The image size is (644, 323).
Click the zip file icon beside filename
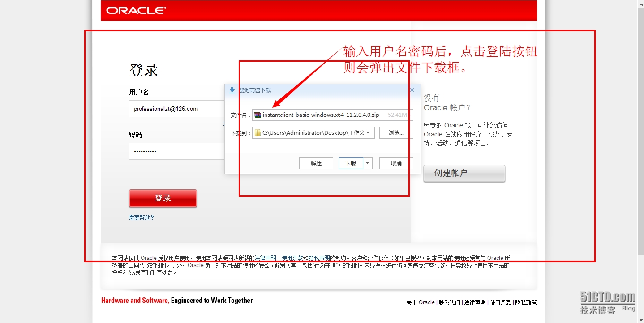coord(258,115)
